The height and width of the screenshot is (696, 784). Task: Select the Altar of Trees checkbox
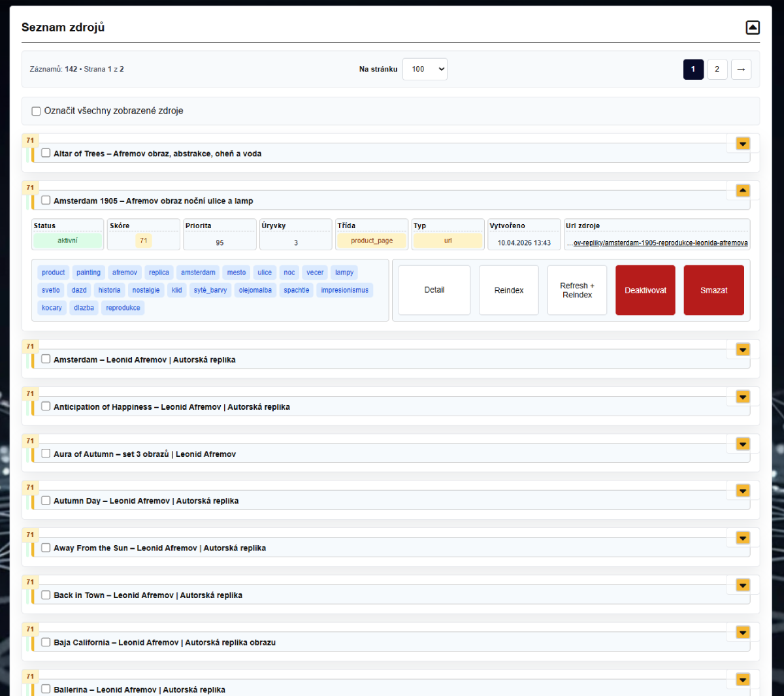[46, 153]
